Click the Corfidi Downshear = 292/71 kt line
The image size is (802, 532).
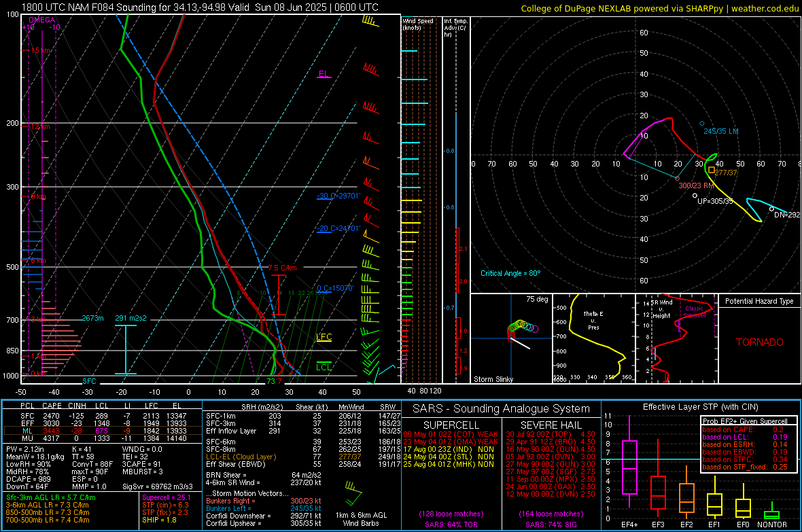click(263, 516)
